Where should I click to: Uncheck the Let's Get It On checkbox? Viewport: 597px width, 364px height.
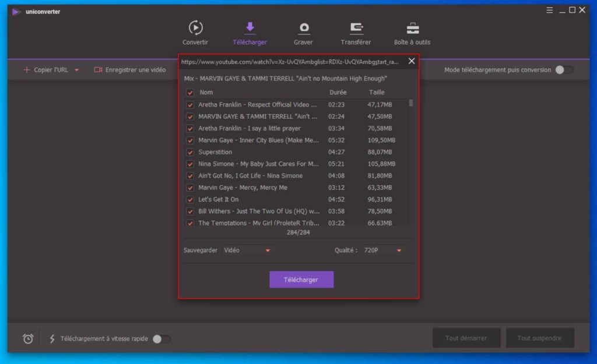189,199
